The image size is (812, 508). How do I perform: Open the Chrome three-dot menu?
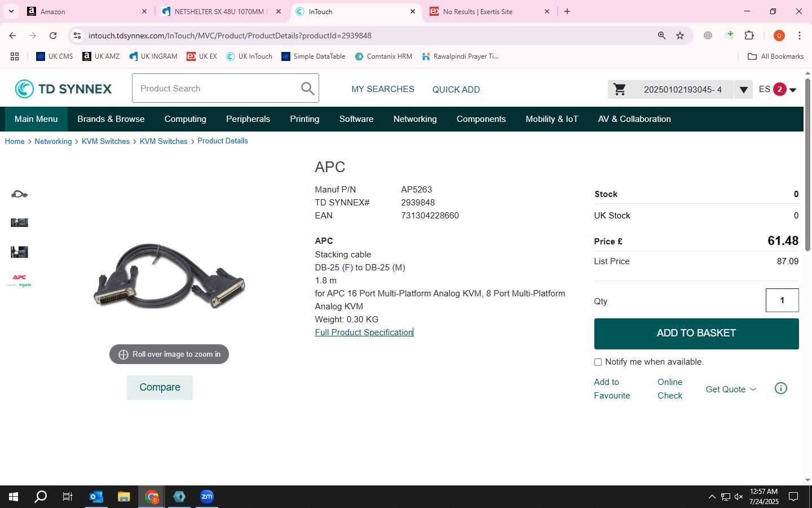point(800,36)
